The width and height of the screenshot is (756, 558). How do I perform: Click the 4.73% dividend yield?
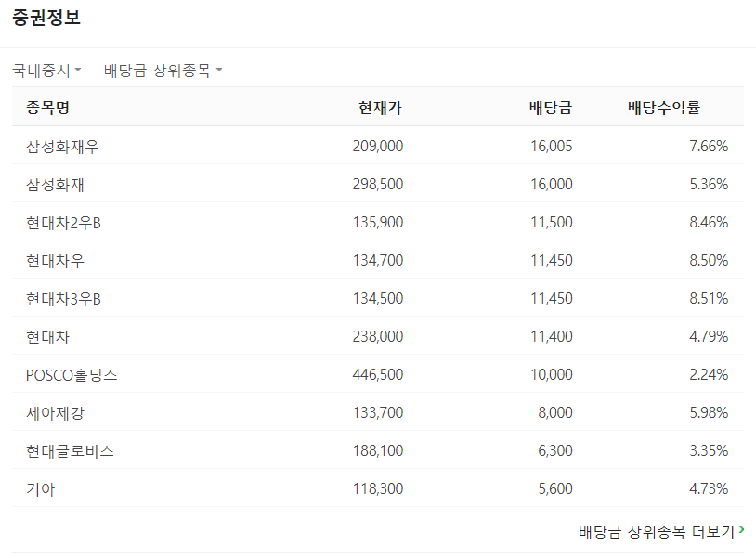point(709,488)
